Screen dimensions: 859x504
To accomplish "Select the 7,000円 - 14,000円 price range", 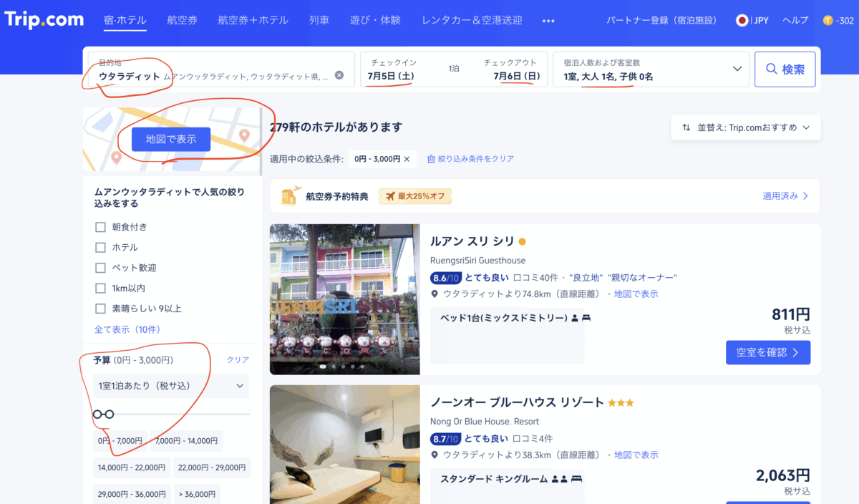I will tap(187, 441).
